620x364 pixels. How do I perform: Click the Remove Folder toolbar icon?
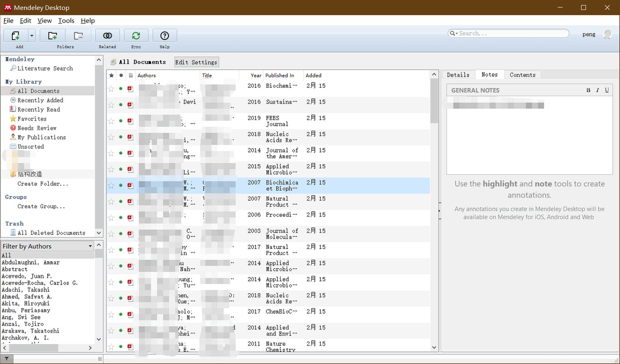[x=78, y=36]
